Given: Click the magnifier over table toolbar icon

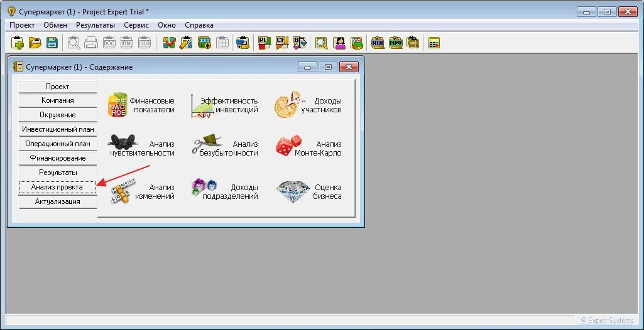Looking at the screenshot, I should point(321,43).
